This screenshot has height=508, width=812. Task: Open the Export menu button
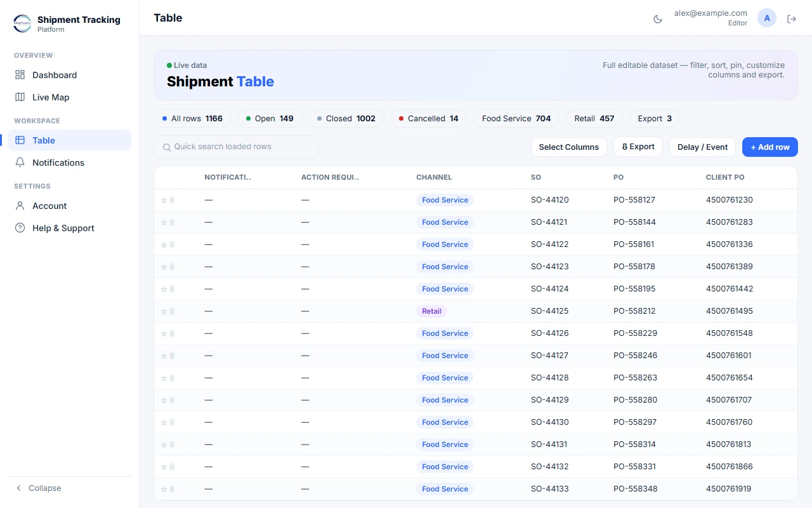[x=638, y=147]
